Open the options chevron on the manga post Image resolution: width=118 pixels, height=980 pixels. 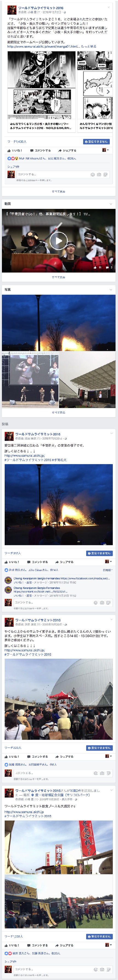click(109, 7)
